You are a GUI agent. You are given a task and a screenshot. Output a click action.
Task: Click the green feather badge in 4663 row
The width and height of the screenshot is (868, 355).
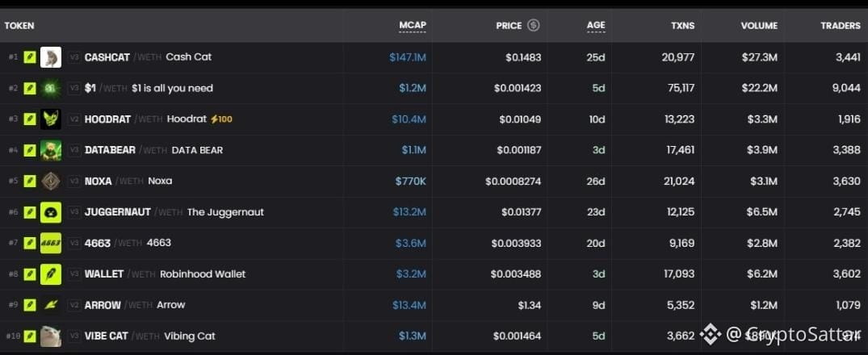tap(30, 243)
